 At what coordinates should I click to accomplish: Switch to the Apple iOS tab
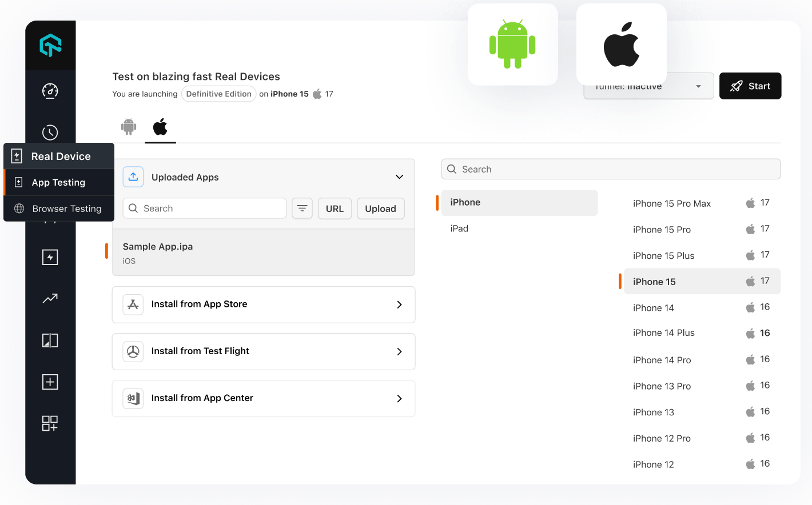pyautogui.click(x=160, y=127)
